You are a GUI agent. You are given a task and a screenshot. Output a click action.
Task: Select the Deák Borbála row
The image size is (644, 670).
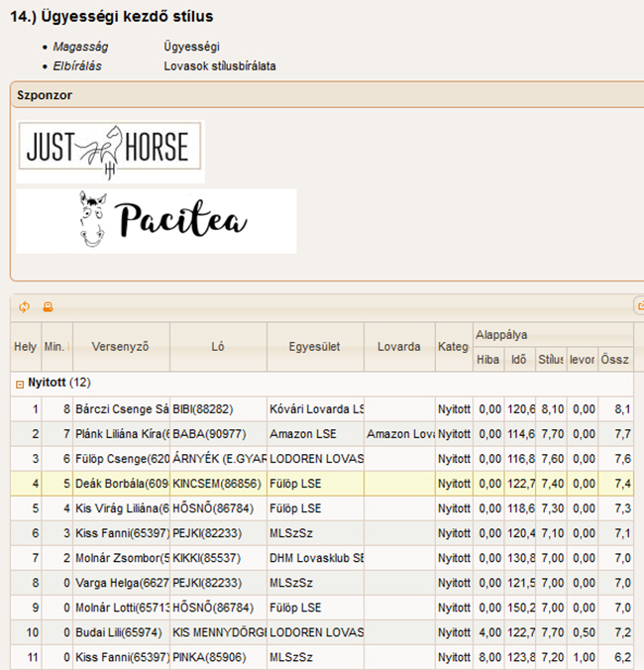coord(121,483)
